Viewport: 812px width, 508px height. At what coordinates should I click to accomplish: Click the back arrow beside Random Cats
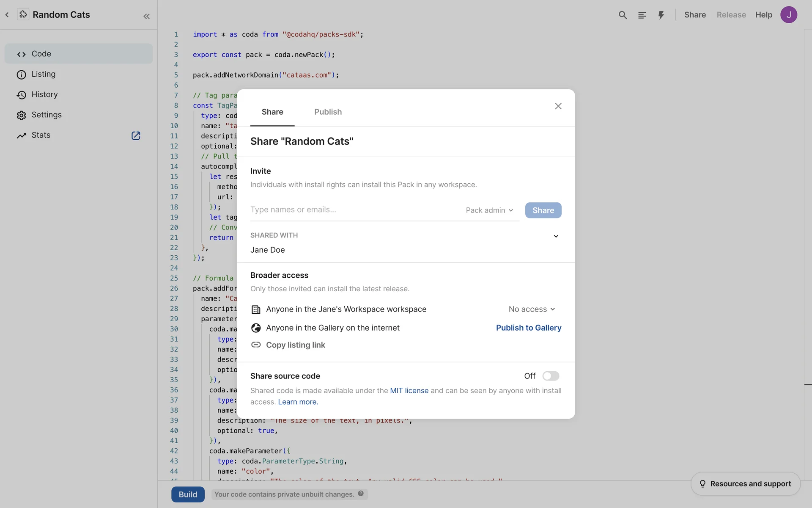click(7, 15)
